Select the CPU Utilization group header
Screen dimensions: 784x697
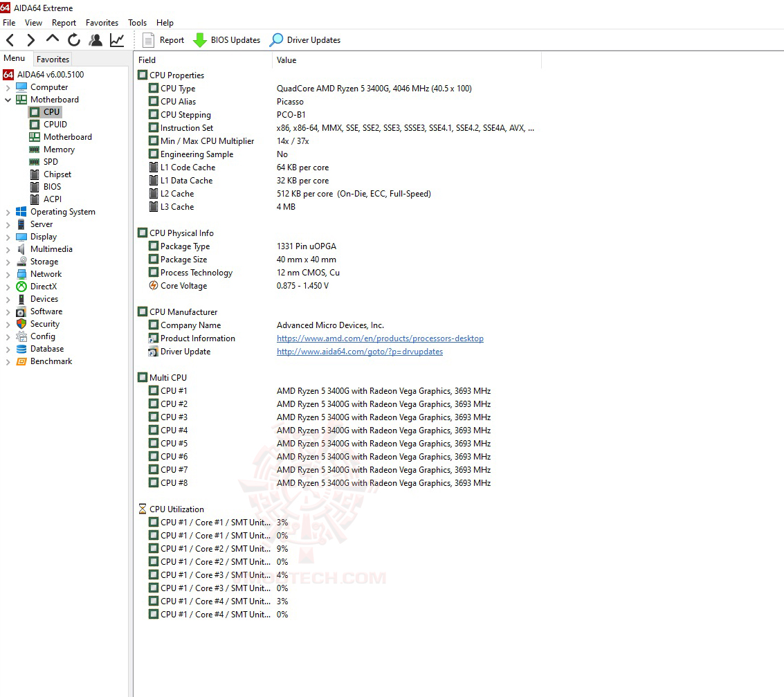[x=171, y=509]
